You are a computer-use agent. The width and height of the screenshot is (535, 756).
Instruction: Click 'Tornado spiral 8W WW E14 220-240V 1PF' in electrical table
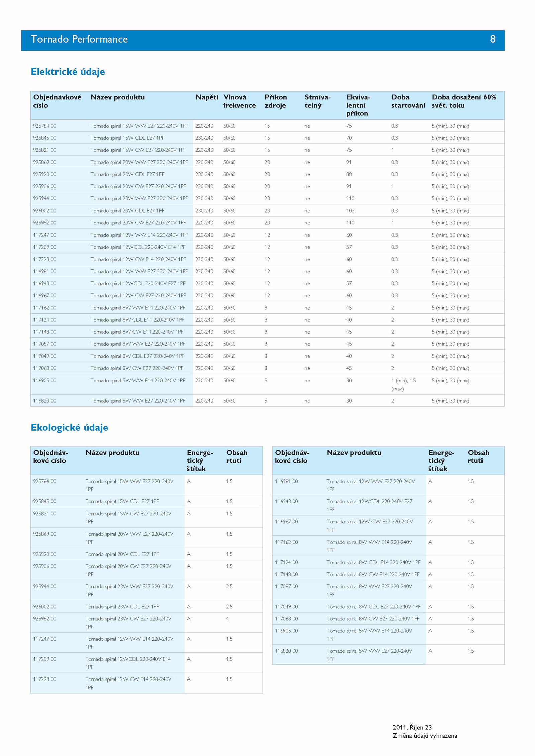point(138,308)
